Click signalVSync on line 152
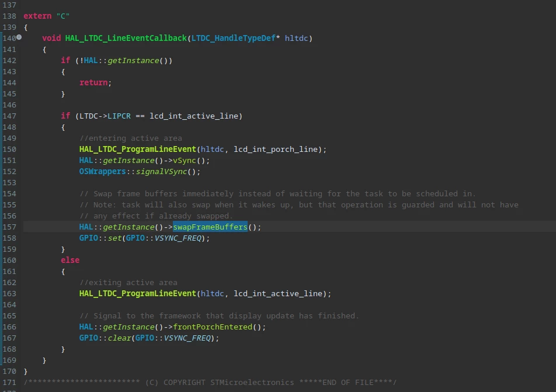This screenshot has width=556, height=392. point(161,172)
